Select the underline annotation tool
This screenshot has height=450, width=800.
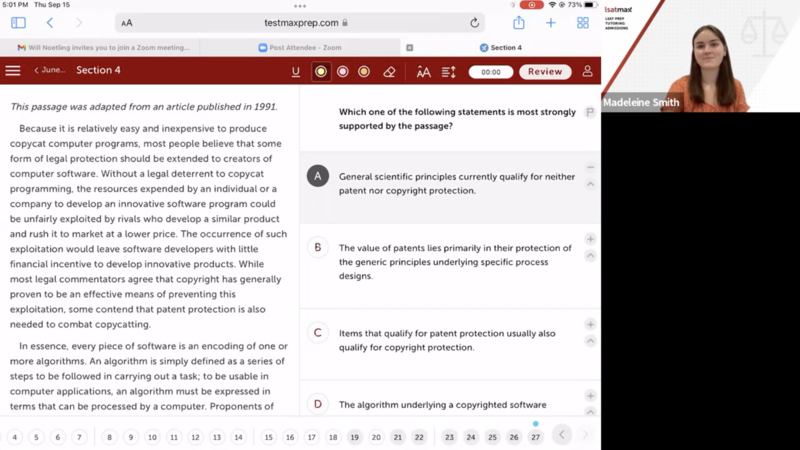click(295, 72)
